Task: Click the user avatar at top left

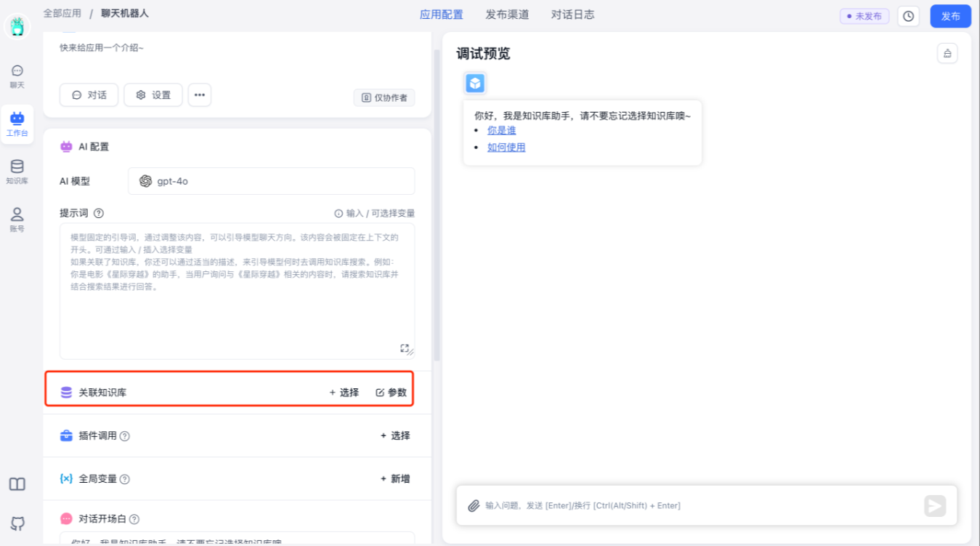Action: [17, 27]
